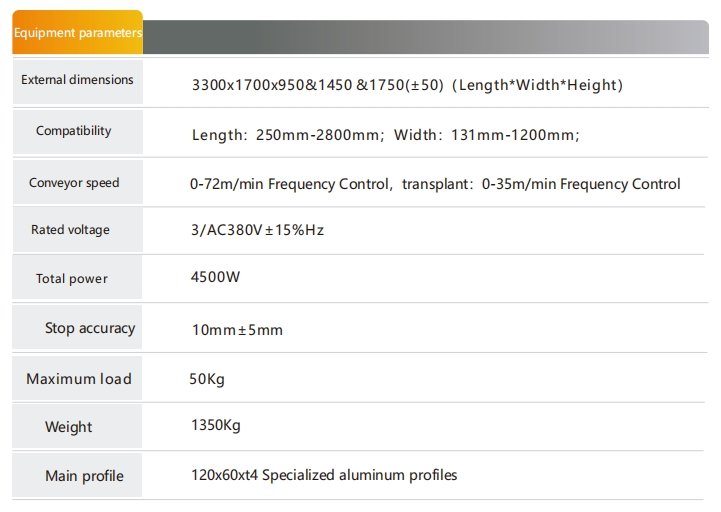This screenshot has height=512, width=721.
Task: Select the 0-72m/min Frequency Control text
Action: (x=290, y=184)
